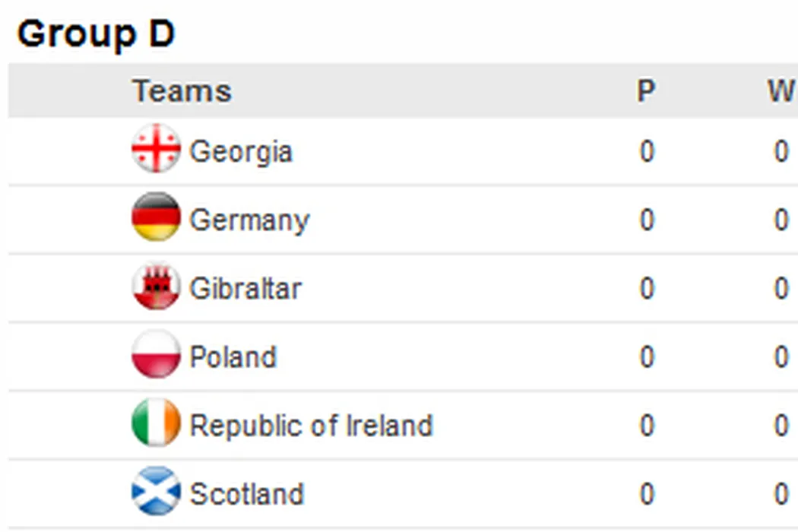Click Germany's wins value
The height and width of the screenshot is (532, 798).
point(781,220)
